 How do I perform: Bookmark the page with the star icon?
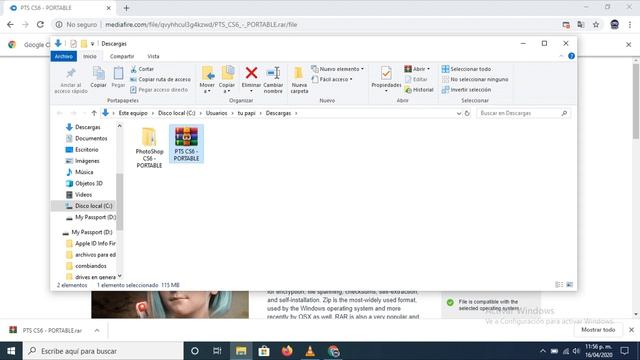596,24
